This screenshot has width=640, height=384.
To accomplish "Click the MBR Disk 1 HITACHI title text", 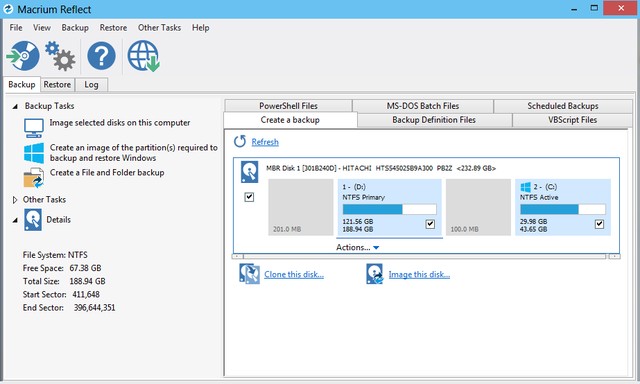I will 381,168.
